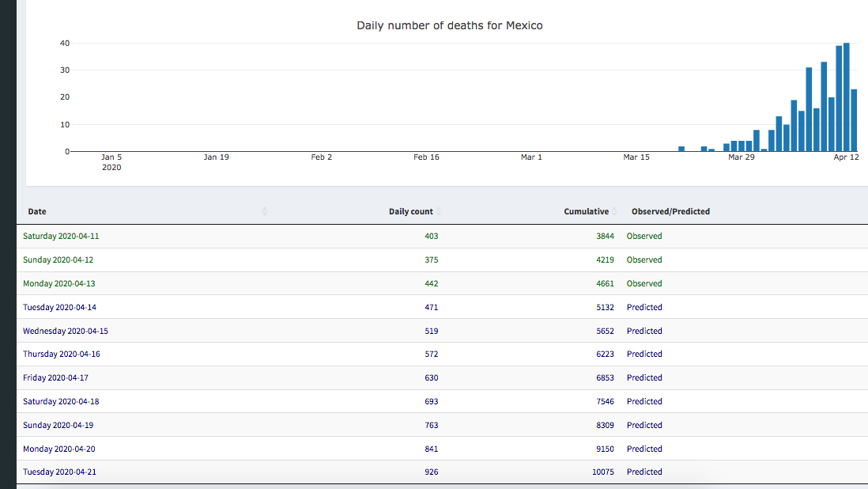Click daily count cell showing 519
The width and height of the screenshot is (868, 489).
point(431,331)
